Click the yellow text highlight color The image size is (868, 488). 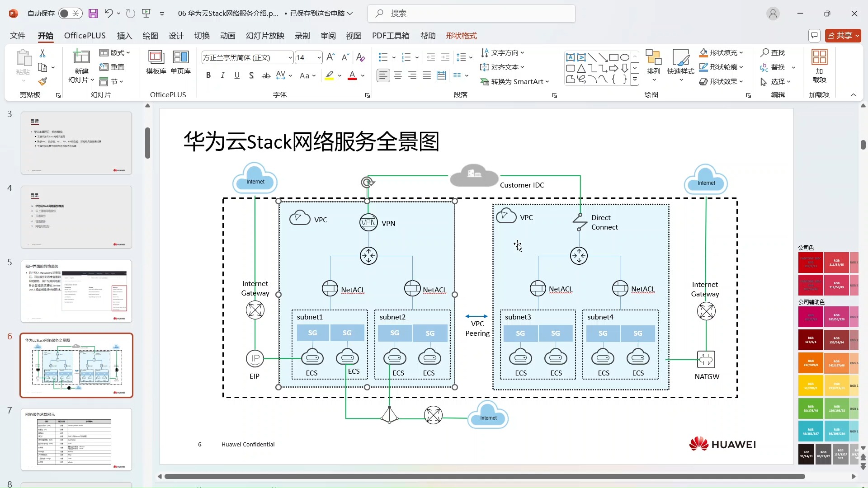pyautogui.click(x=330, y=75)
